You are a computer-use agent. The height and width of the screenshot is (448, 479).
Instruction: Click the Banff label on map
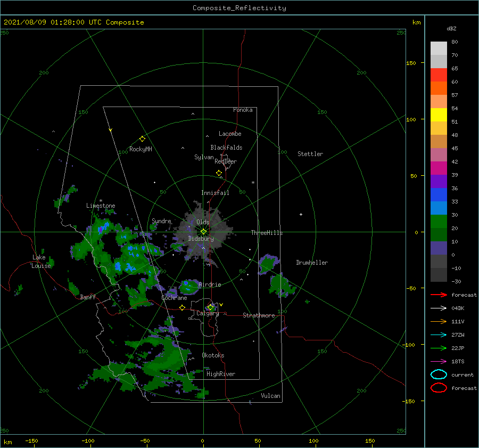pos(88,297)
